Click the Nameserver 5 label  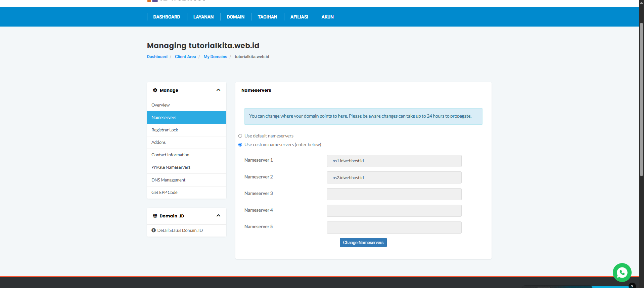(x=259, y=227)
